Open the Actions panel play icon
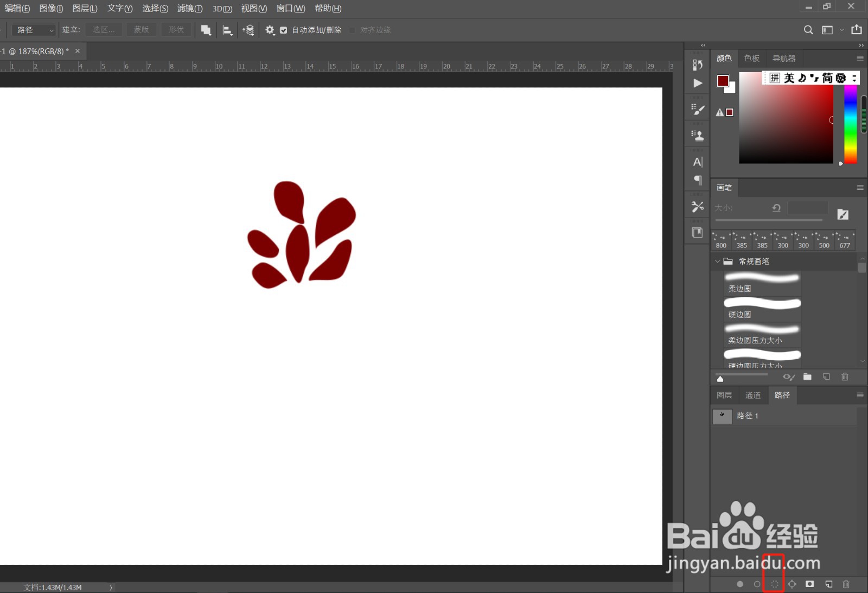 [698, 83]
